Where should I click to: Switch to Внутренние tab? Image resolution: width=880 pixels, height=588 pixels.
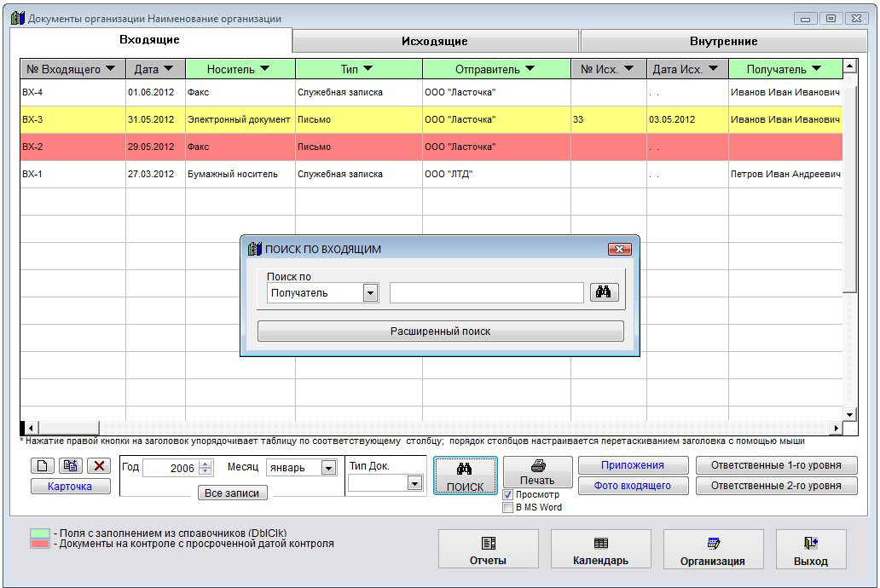[x=724, y=41]
